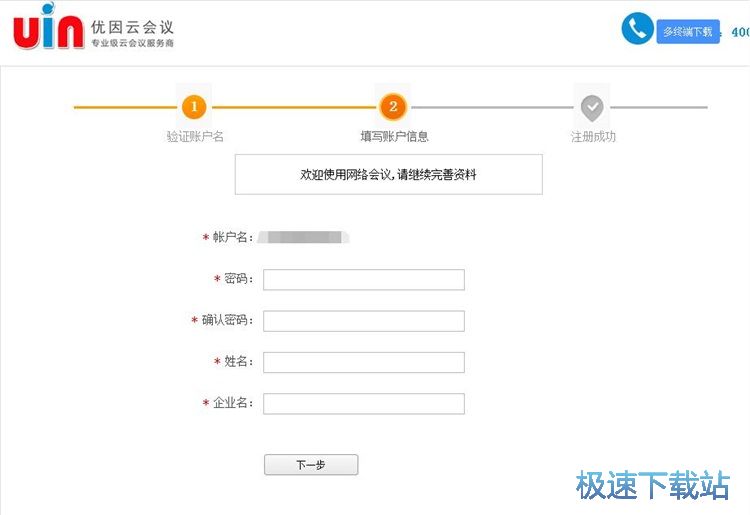Click into the 企业名 company field
This screenshot has width=750, height=515.
(364, 403)
